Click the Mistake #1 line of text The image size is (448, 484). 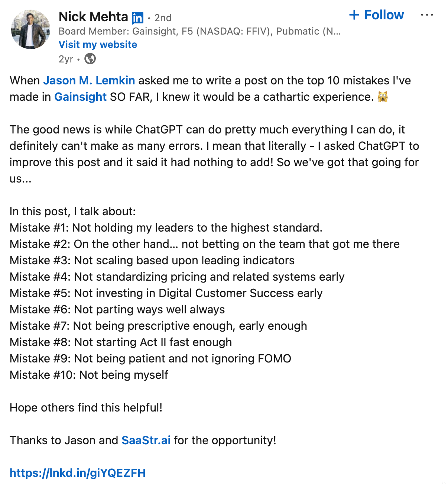coord(166,228)
